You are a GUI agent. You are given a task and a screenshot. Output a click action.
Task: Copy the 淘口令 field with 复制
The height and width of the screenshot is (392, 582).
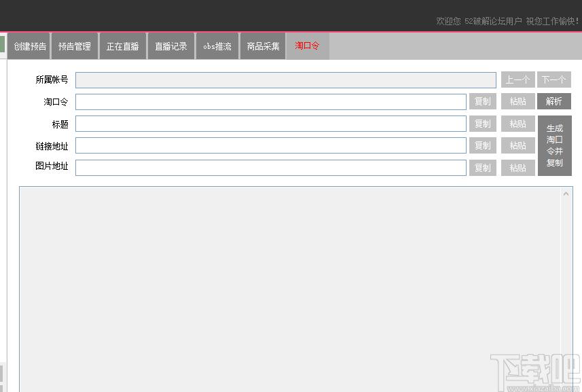click(x=483, y=101)
